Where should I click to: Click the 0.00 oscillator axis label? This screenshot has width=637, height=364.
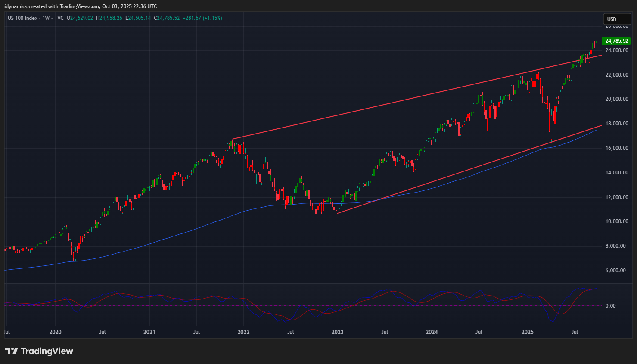tap(610, 306)
